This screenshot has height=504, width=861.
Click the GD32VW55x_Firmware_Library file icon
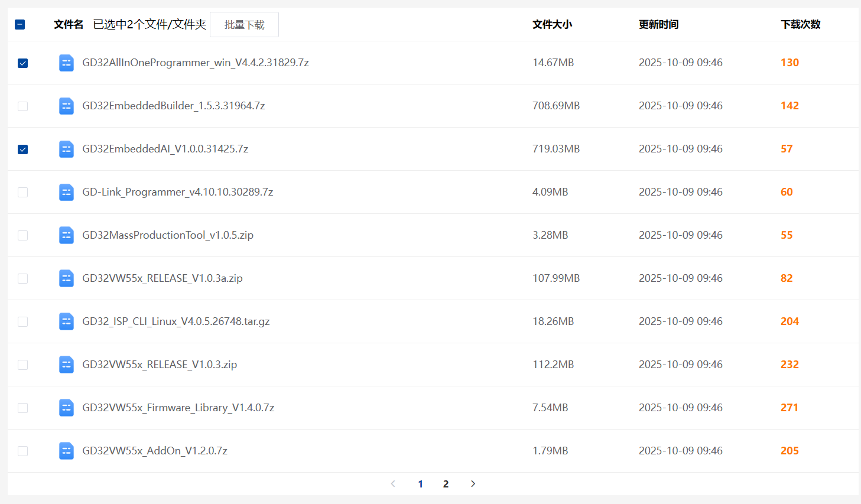pos(66,408)
